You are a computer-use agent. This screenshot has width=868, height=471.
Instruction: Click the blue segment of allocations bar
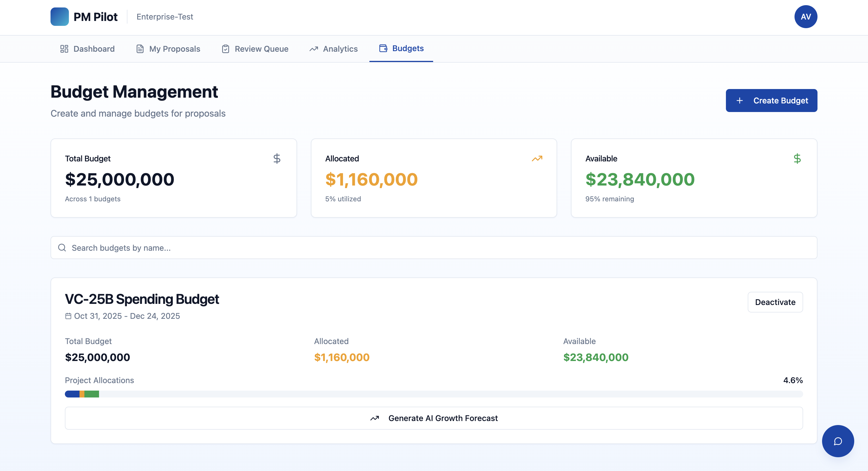pos(72,394)
